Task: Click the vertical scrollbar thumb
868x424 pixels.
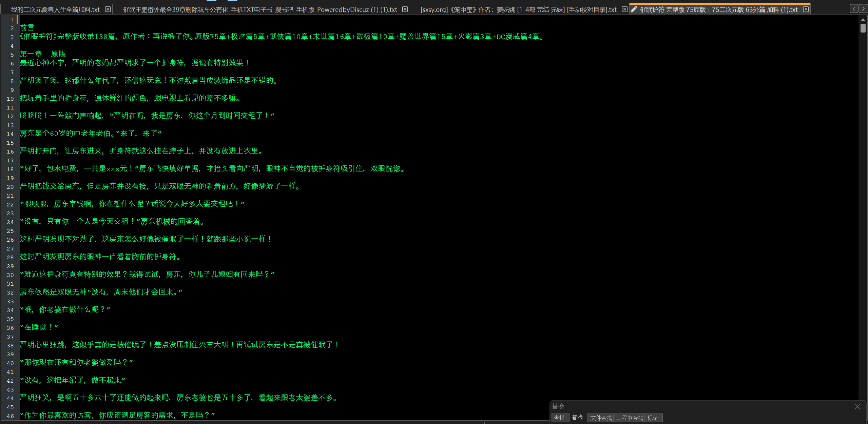Action: pos(863,28)
